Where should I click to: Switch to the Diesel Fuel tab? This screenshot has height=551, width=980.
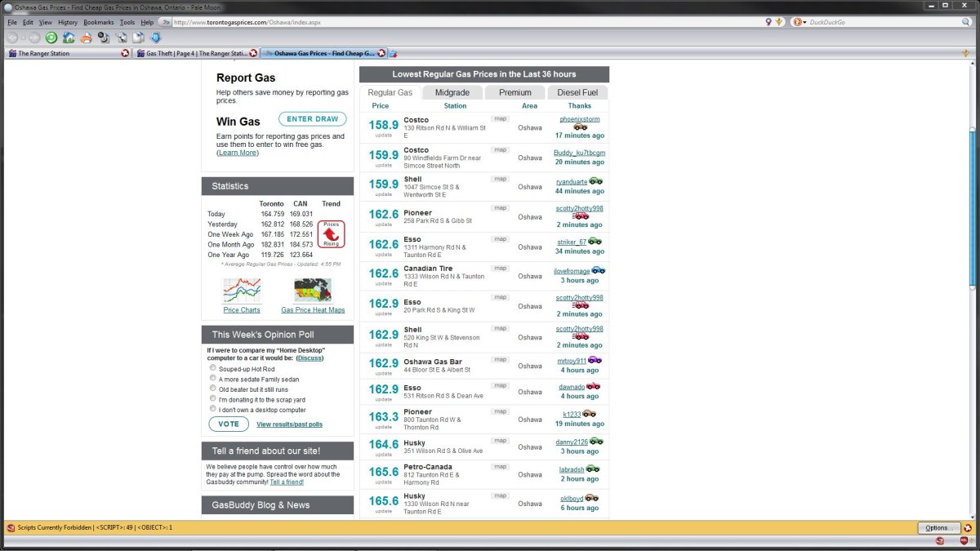coord(577,93)
